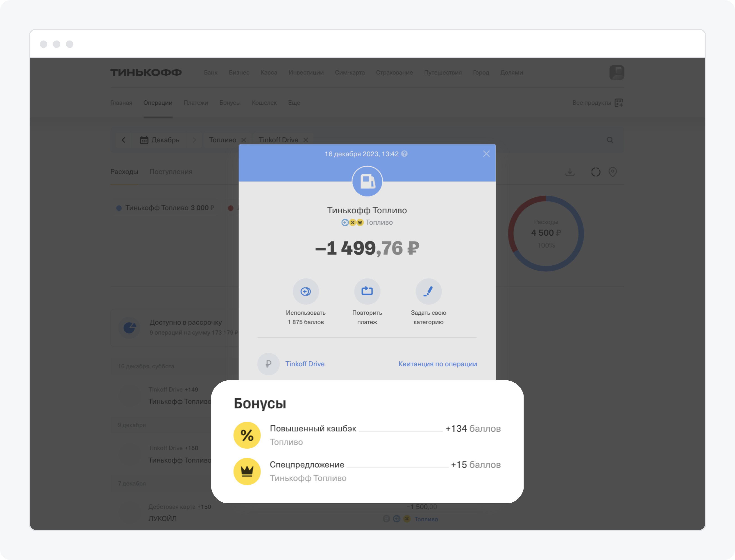This screenshot has width=735, height=560.
Task: Switch to the Платежи tab
Action: pyautogui.click(x=196, y=103)
